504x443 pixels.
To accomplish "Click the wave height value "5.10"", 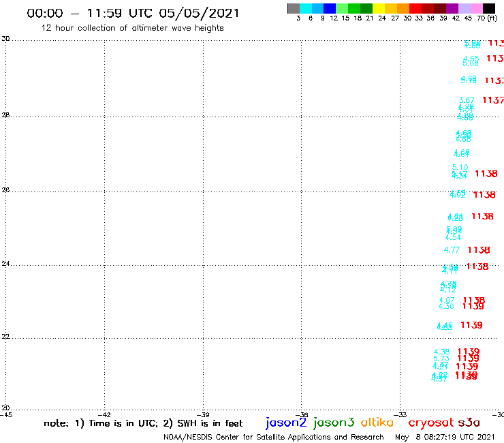I will point(460,167).
